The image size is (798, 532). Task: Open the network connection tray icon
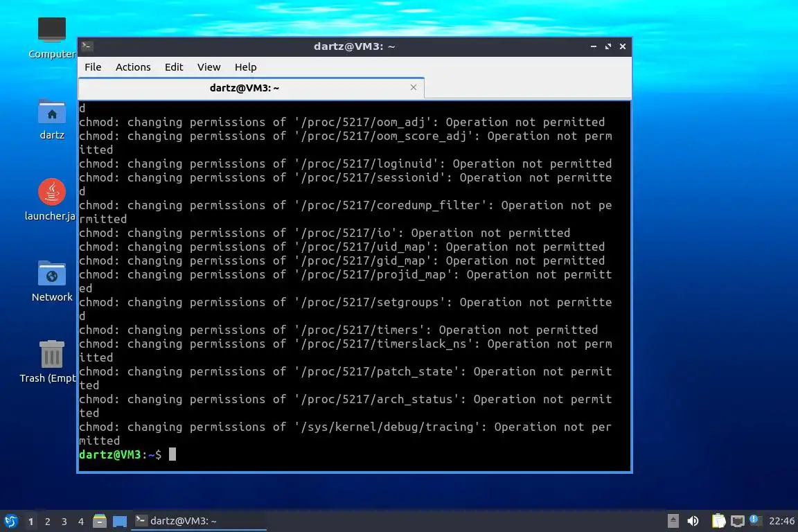point(738,521)
